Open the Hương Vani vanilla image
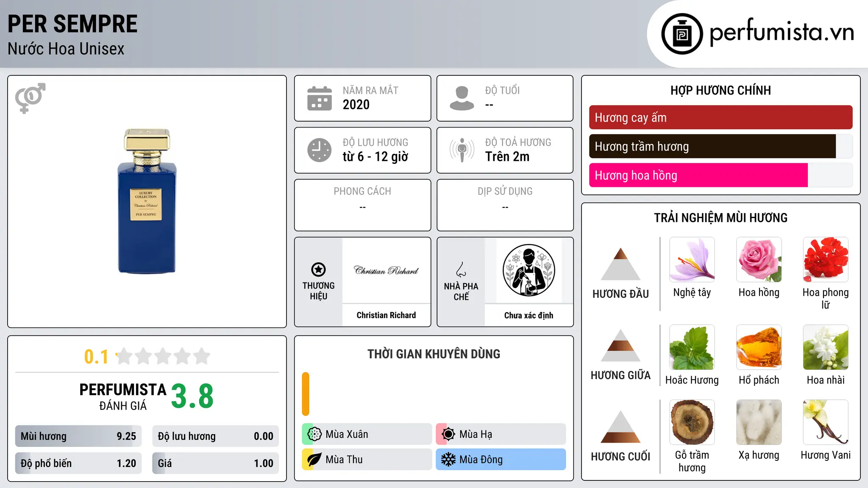The height and width of the screenshot is (488, 868). tap(826, 422)
